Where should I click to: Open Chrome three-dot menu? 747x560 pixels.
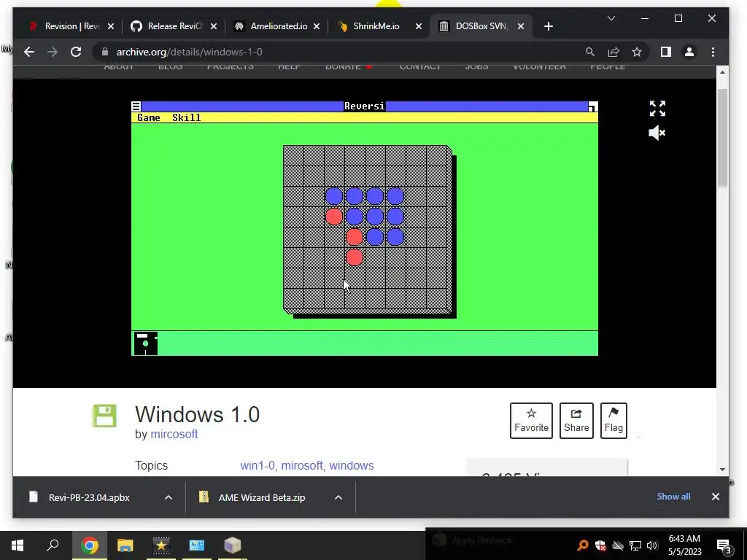pyautogui.click(x=713, y=52)
